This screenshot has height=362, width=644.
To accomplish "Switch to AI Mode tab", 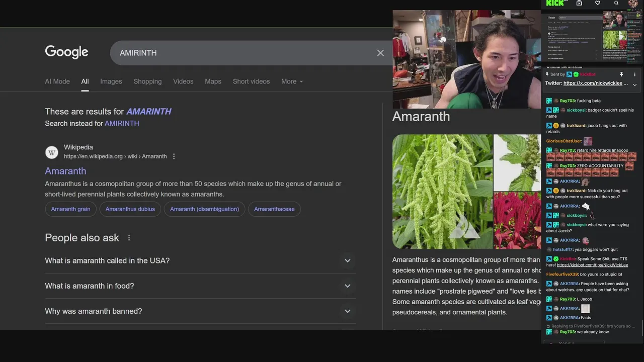I will click(57, 81).
